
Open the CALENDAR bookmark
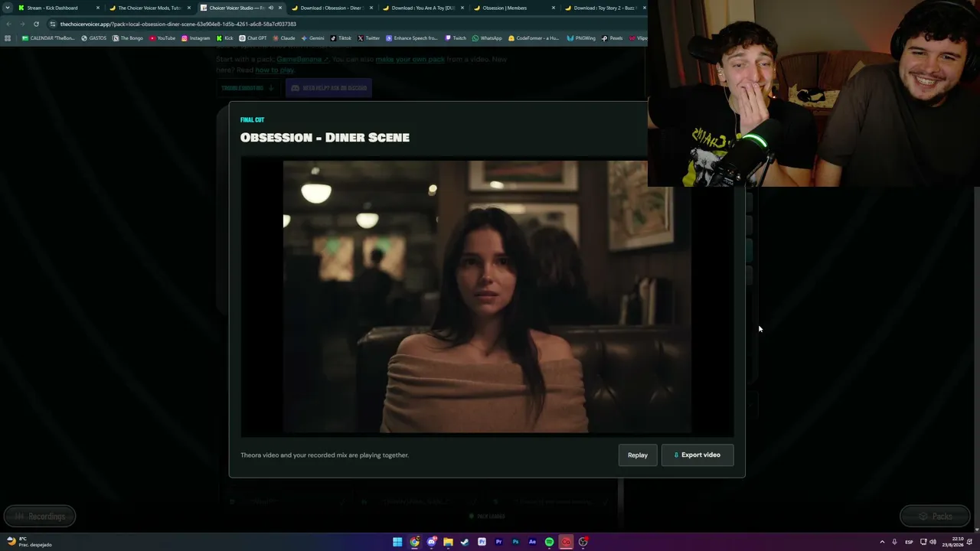pyautogui.click(x=48, y=38)
